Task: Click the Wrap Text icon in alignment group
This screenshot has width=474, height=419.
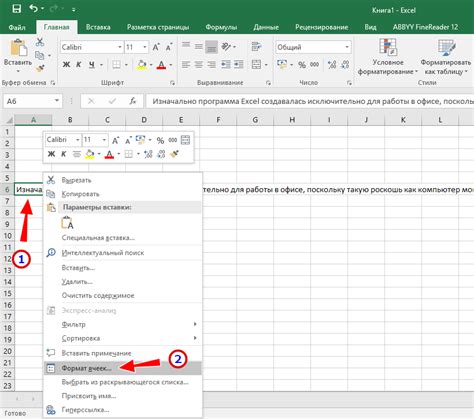Action: click(x=256, y=47)
